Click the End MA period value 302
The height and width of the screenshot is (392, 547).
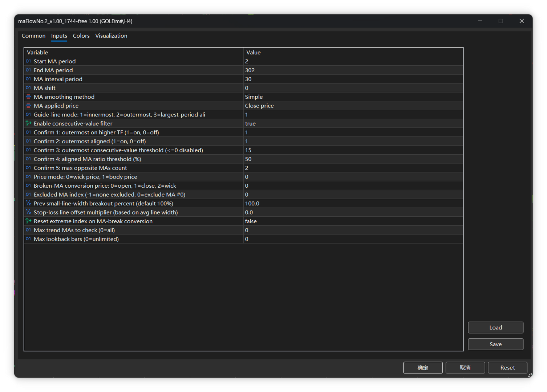(x=353, y=70)
